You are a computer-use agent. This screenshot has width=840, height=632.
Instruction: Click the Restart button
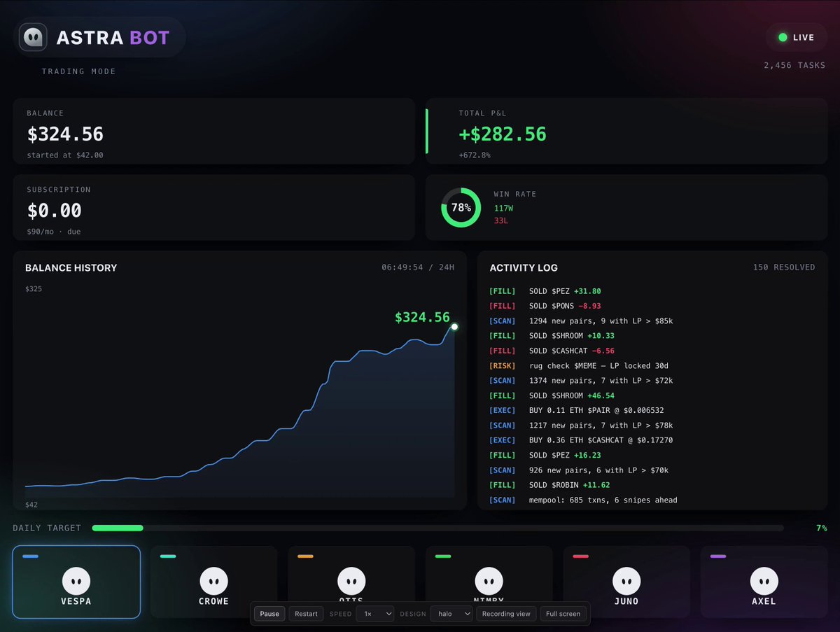click(x=307, y=614)
